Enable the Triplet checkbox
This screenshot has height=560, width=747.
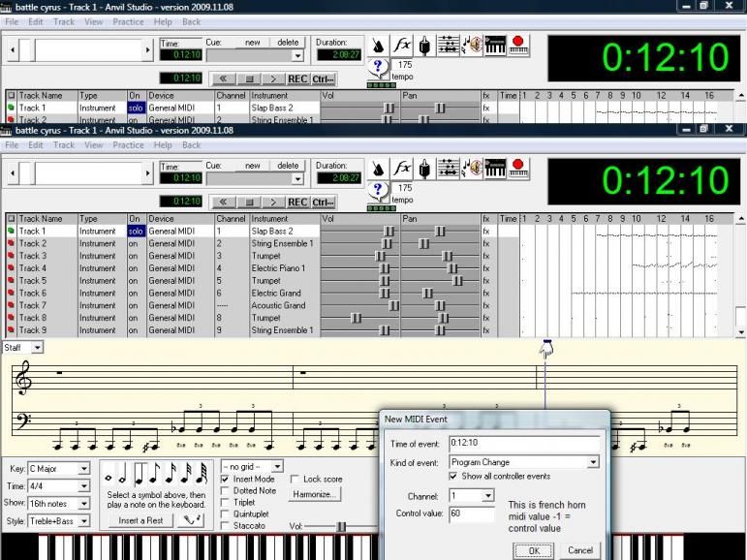coord(225,502)
